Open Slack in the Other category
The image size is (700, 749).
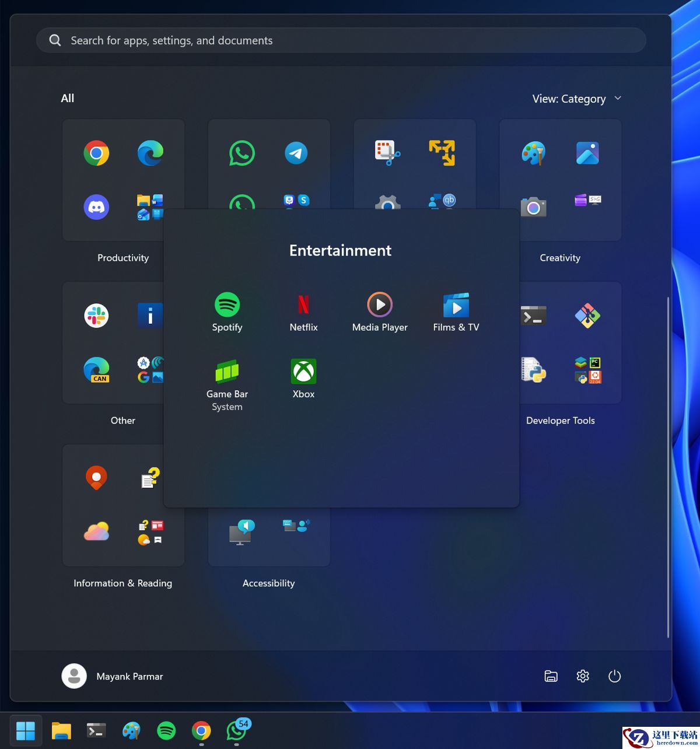coord(96,316)
